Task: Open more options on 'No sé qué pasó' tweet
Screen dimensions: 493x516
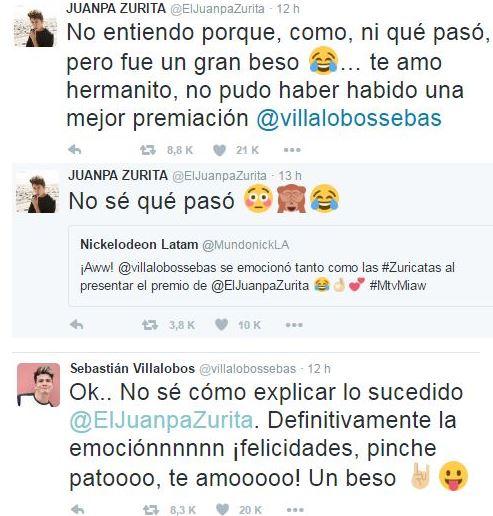Action: [294, 325]
